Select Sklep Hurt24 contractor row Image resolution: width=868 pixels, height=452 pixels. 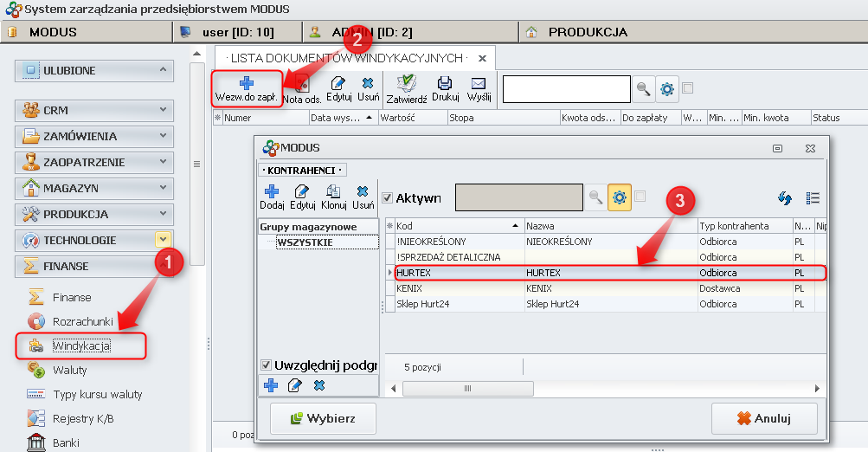coord(610,304)
